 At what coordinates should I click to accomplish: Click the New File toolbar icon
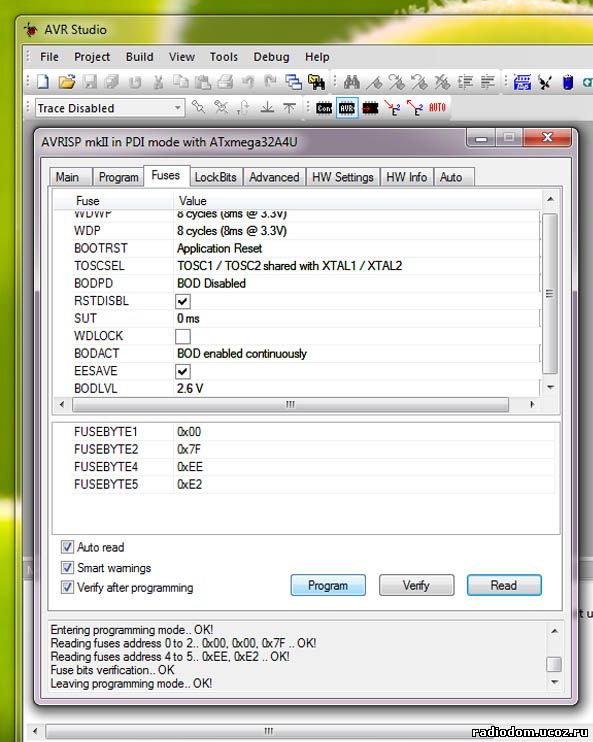43,82
